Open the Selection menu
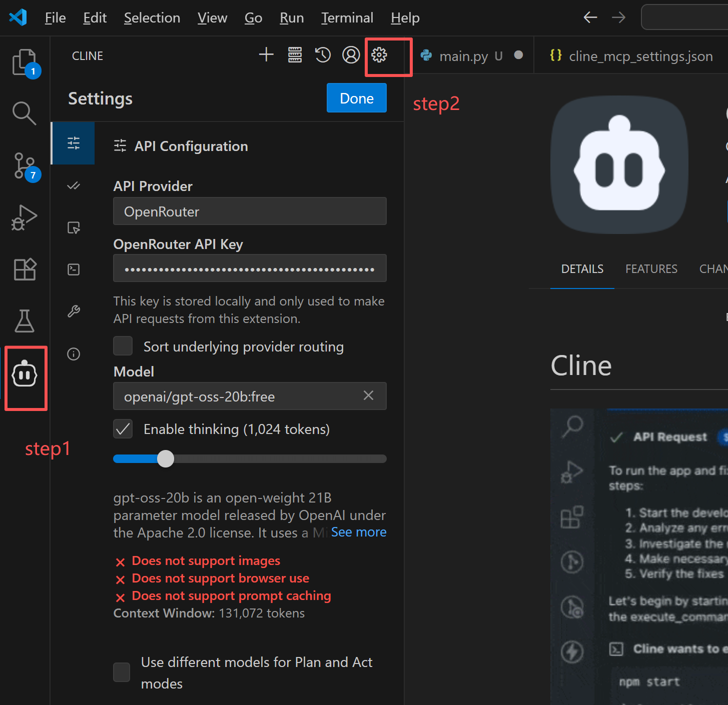This screenshot has height=705, width=728. coord(152,18)
